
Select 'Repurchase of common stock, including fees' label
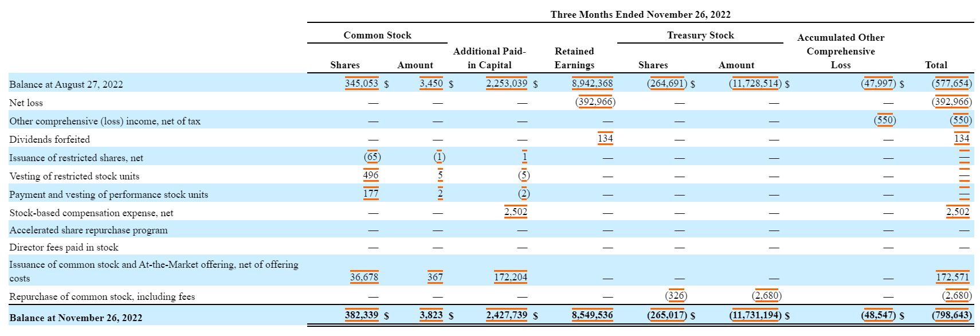tap(102, 296)
